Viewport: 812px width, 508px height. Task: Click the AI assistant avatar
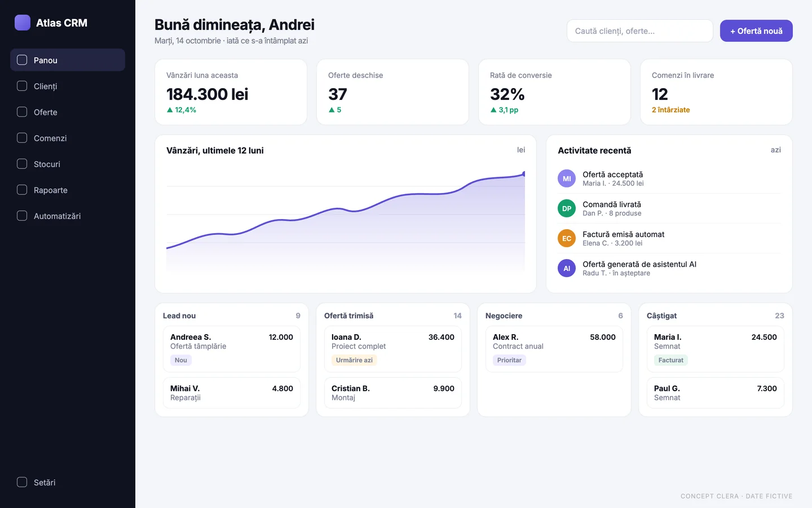click(x=567, y=268)
